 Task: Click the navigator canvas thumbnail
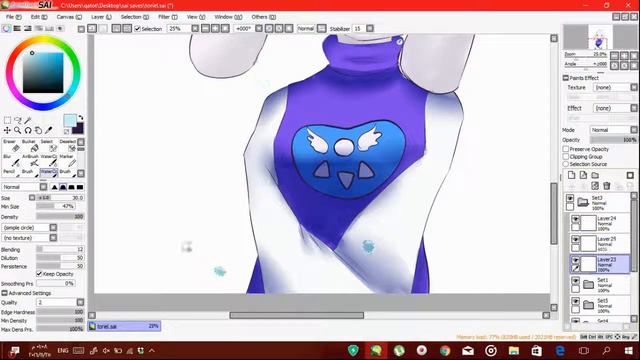(600, 37)
